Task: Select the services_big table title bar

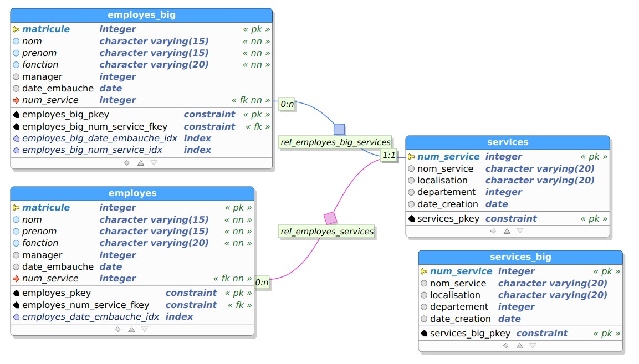Action: (x=520, y=257)
